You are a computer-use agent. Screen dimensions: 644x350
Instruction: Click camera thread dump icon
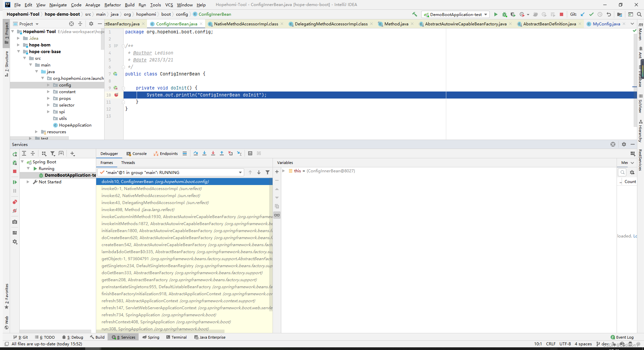[15, 222]
